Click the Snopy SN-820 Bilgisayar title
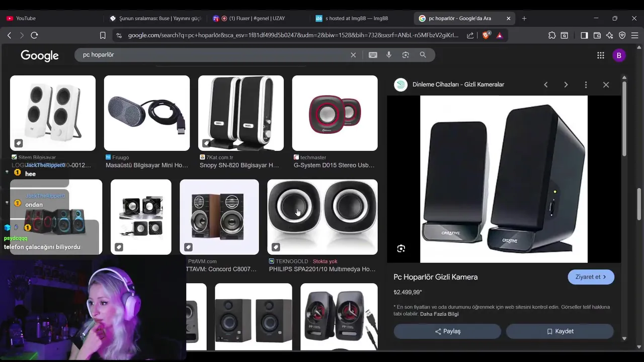This screenshot has height=362, width=644. click(239, 165)
